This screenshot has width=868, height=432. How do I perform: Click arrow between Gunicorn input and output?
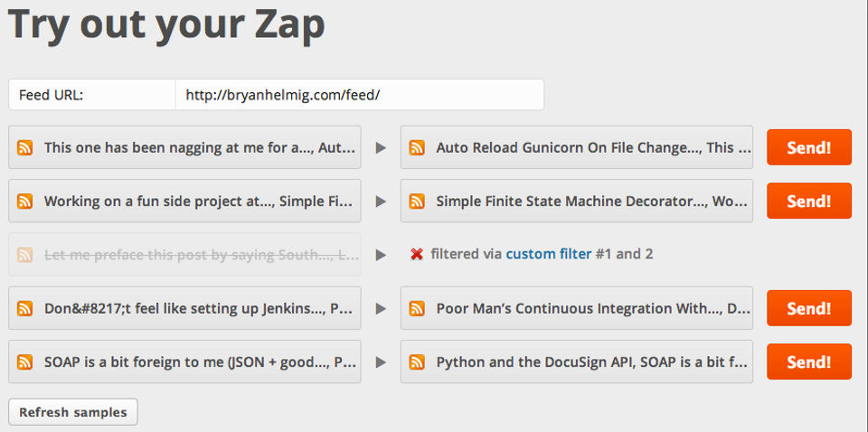(x=381, y=147)
